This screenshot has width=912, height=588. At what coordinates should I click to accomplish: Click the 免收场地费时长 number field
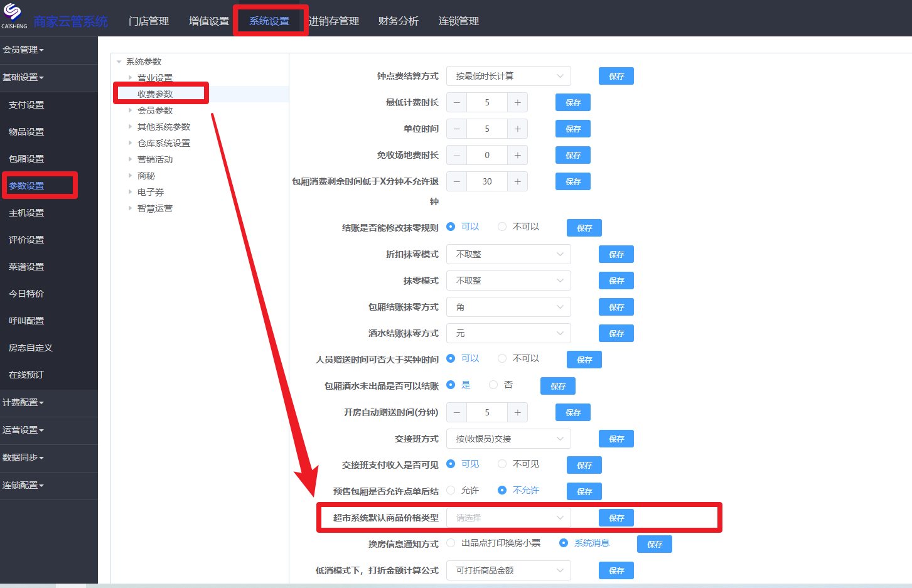(x=487, y=155)
